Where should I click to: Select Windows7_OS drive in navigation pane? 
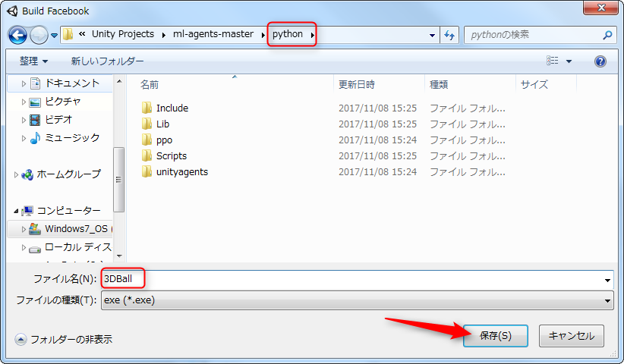77,229
